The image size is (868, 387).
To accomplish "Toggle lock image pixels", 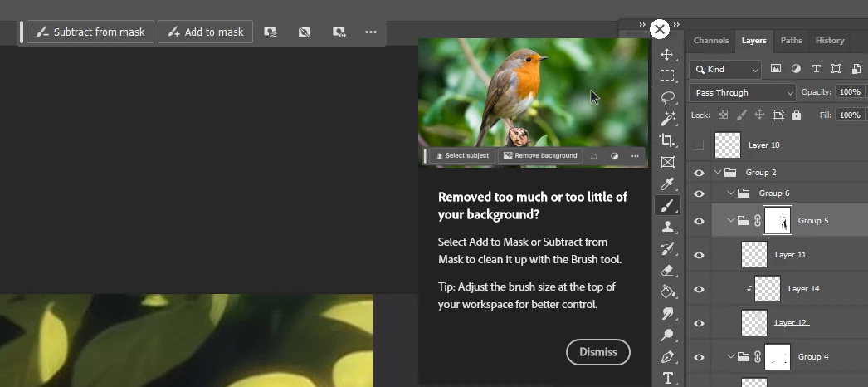I will 741,115.
